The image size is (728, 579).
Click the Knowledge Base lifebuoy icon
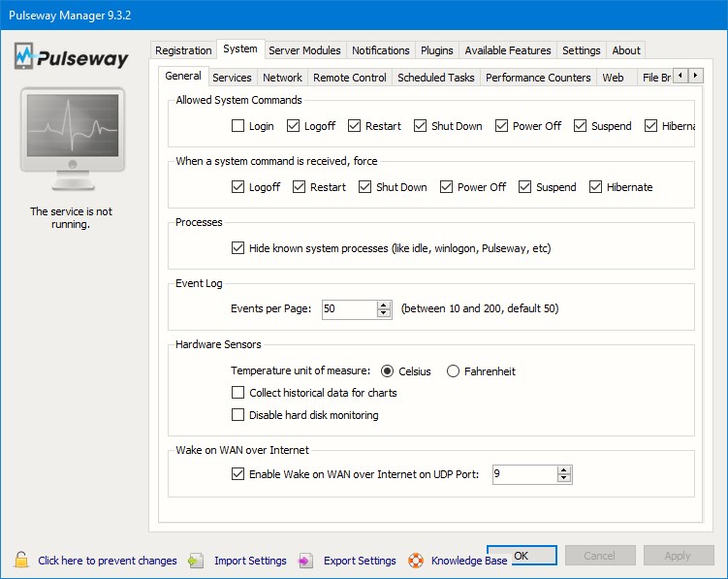(416, 560)
